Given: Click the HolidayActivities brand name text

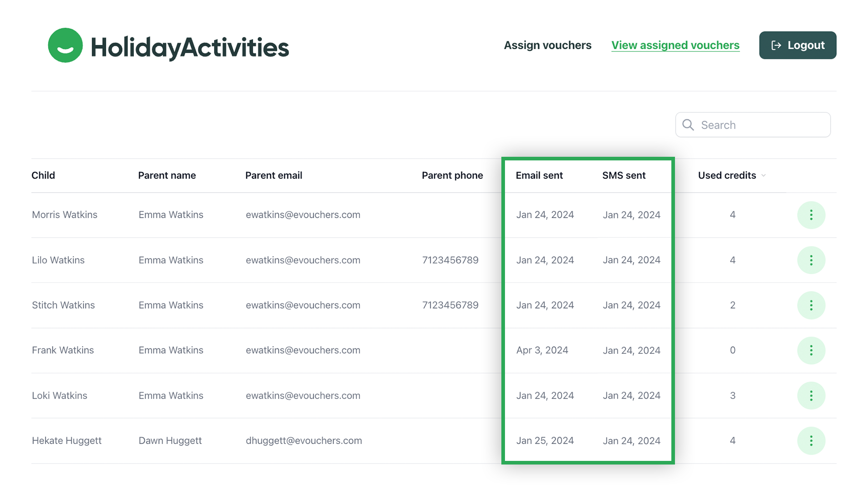Looking at the screenshot, I should pyautogui.click(x=190, y=47).
